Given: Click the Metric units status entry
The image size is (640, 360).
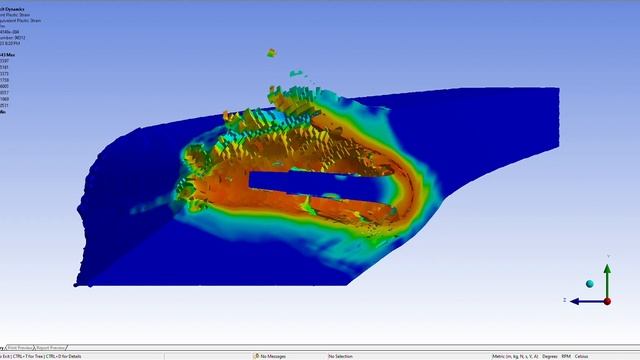Looking at the screenshot, I should 515,356.
